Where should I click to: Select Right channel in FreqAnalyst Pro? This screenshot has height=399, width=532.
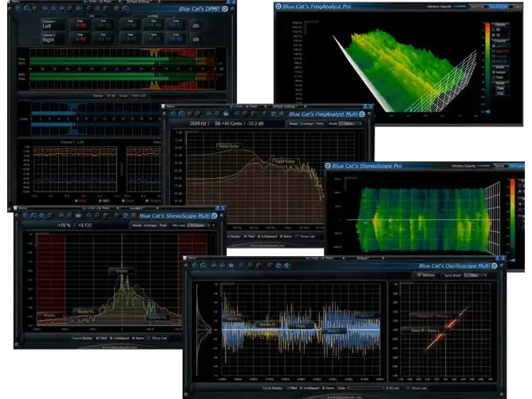coord(500,51)
